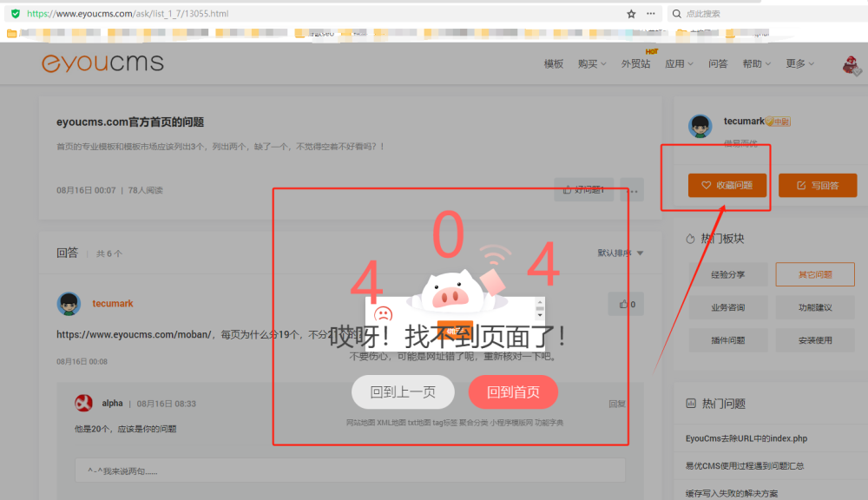Open the 默认排序 sort dropdown
This screenshot has height=500, width=868.
click(620, 253)
